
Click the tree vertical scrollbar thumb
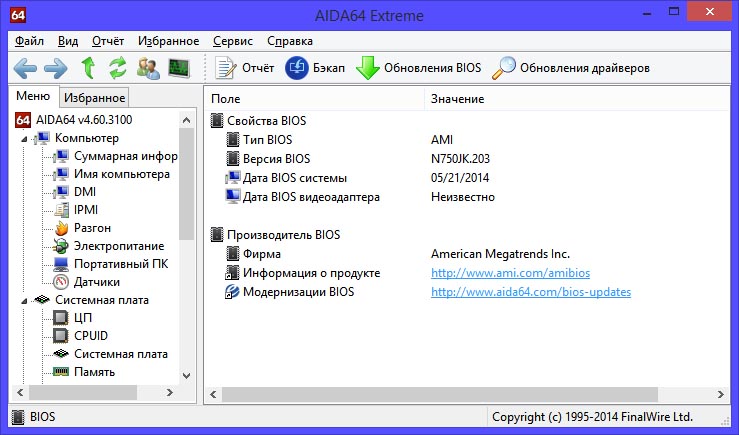pyautogui.click(x=187, y=184)
